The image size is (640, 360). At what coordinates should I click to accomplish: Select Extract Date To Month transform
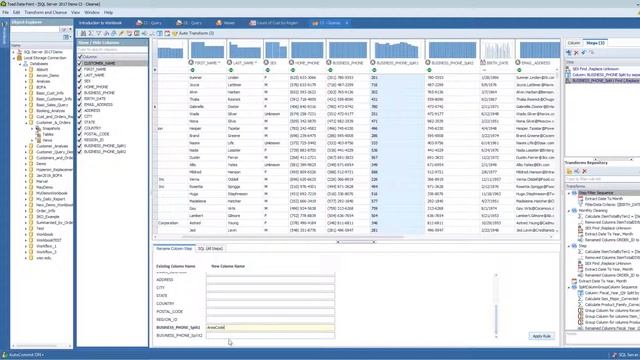tap(605, 199)
